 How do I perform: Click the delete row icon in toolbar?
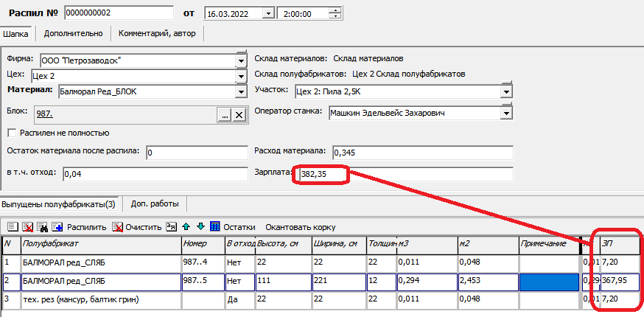(x=28, y=227)
